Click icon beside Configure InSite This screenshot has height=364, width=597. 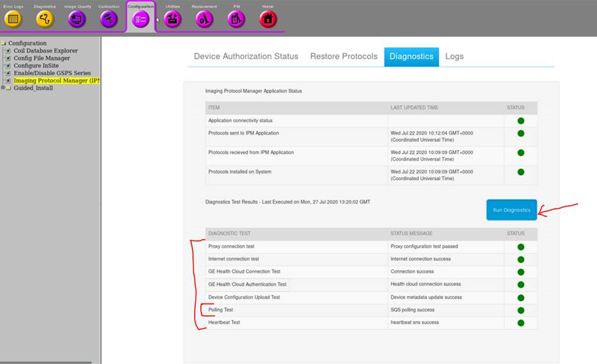[x=8, y=66]
